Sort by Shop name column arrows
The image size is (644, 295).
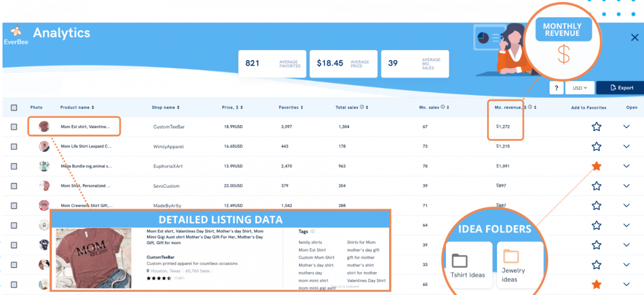coord(178,107)
